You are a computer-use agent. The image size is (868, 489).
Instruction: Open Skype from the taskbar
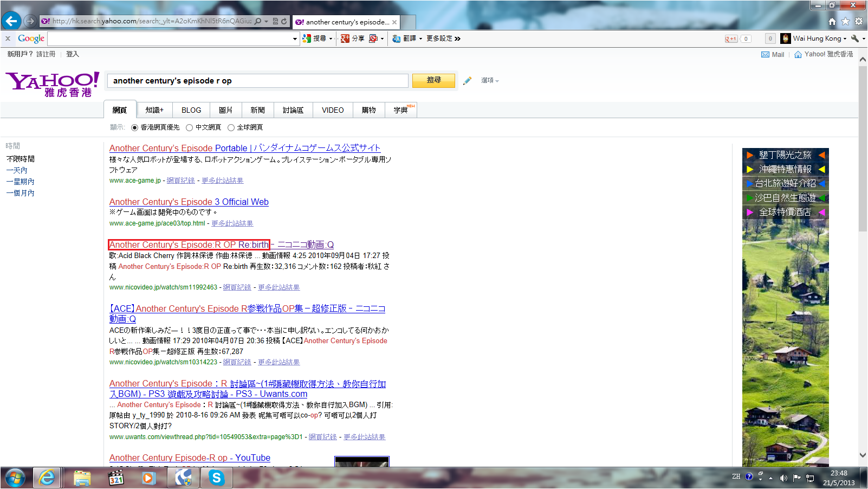pyautogui.click(x=217, y=478)
